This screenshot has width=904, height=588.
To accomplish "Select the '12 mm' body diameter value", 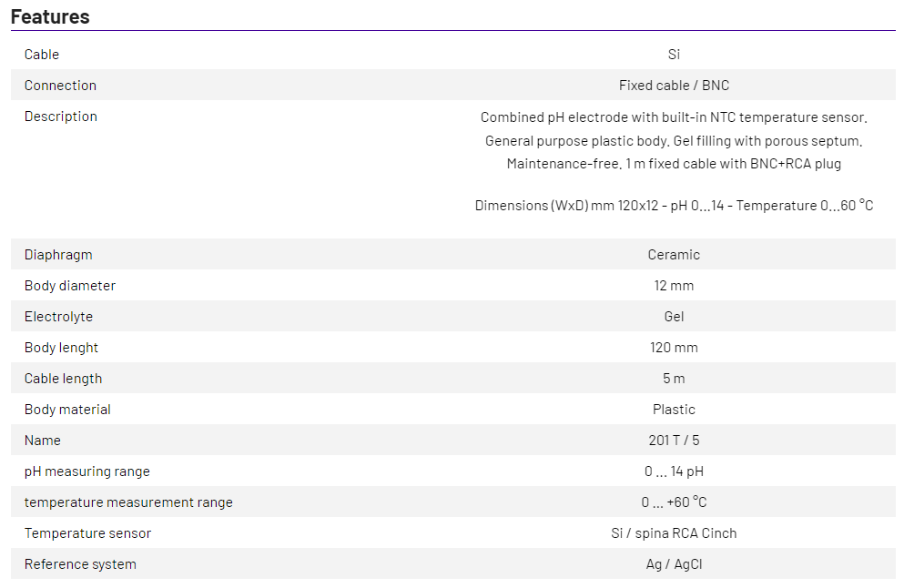I will [674, 286].
